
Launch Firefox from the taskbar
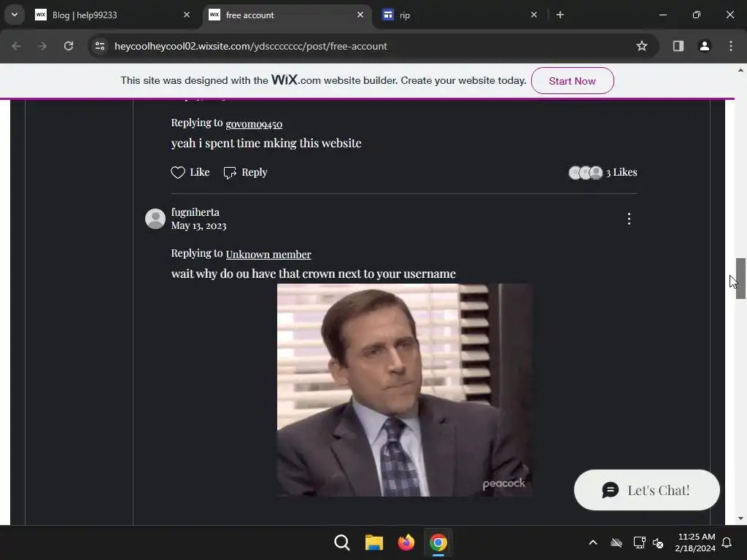coord(406,542)
